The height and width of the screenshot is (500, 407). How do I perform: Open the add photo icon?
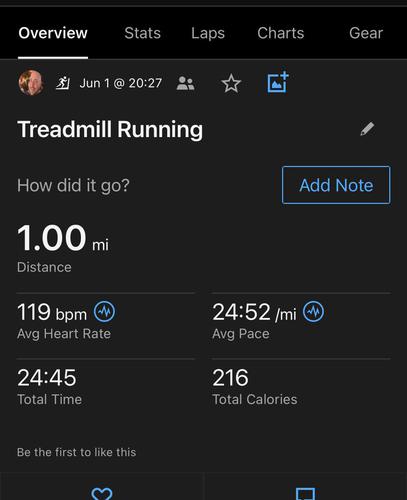point(278,82)
